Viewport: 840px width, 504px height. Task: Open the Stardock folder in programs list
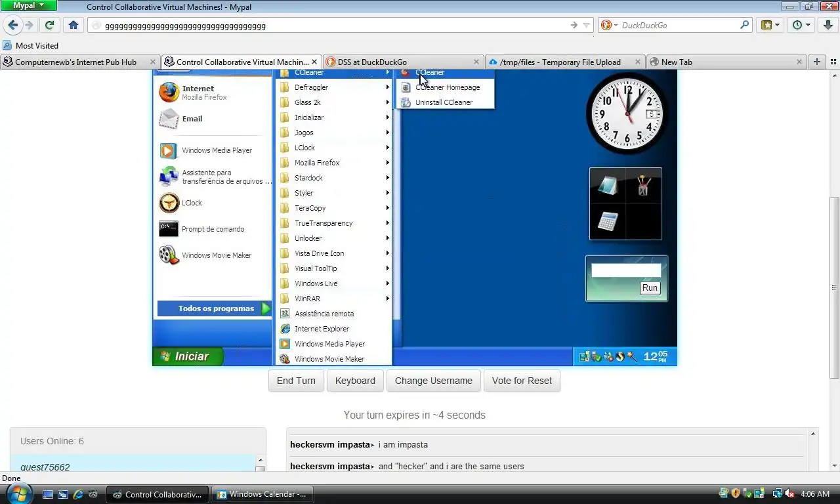pos(333,178)
